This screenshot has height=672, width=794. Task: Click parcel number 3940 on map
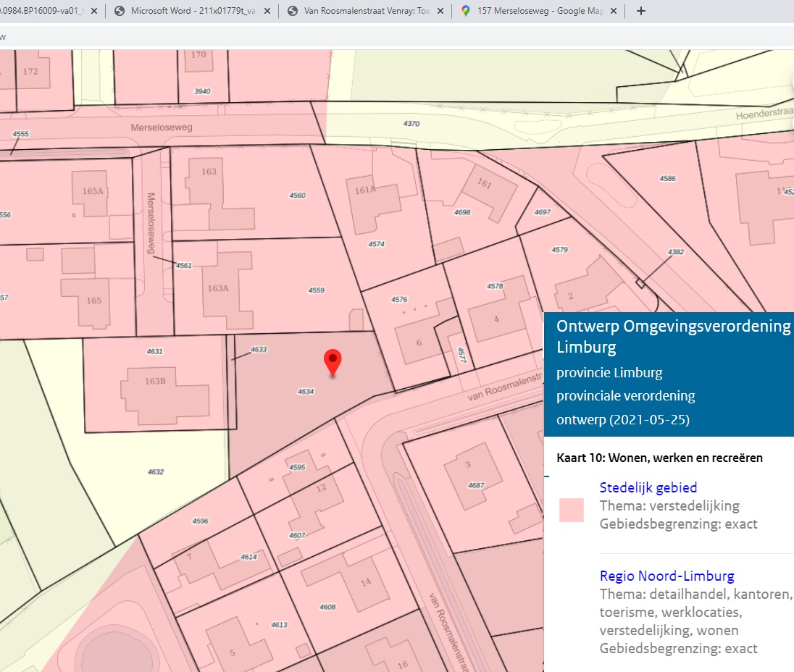pos(202,91)
